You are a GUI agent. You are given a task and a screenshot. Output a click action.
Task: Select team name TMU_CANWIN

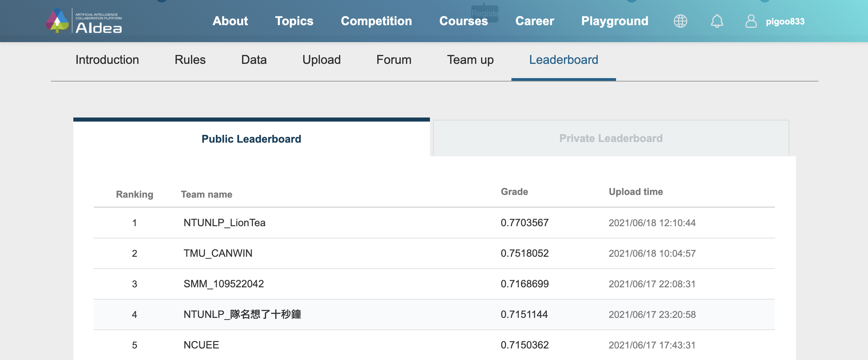pyautogui.click(x=218, y=253)
